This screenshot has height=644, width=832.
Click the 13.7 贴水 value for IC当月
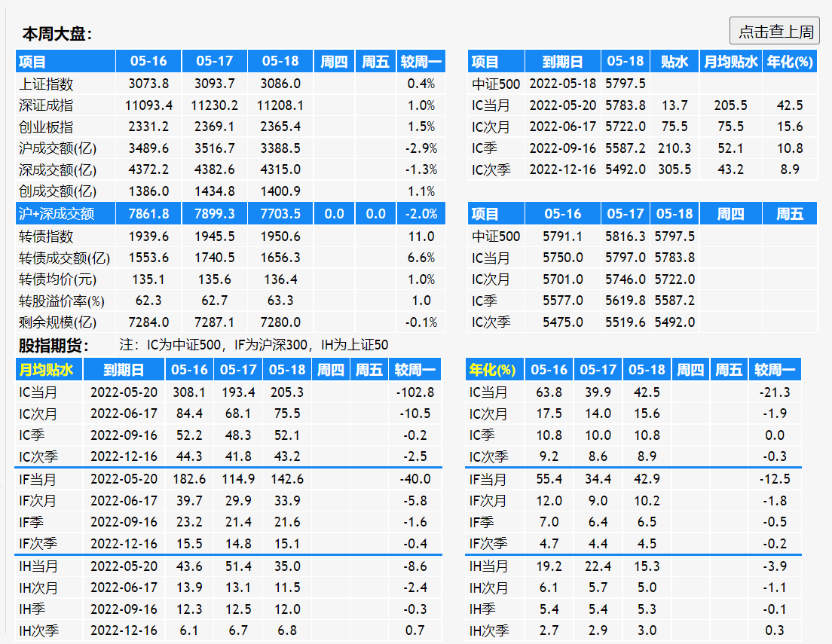point(674,105)
